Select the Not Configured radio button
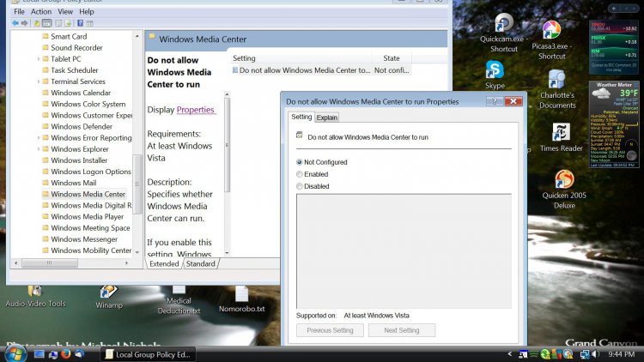 (300, 162)
